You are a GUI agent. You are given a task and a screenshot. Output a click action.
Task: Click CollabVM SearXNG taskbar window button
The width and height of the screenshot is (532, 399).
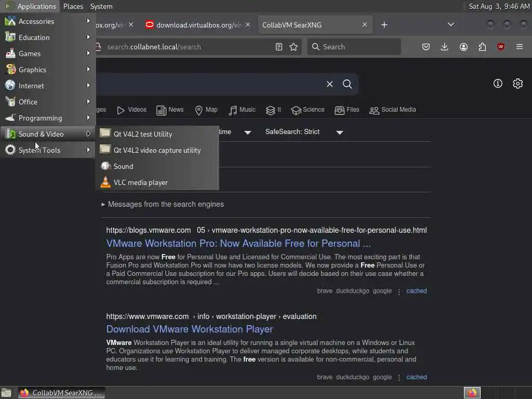coord(61,393)
